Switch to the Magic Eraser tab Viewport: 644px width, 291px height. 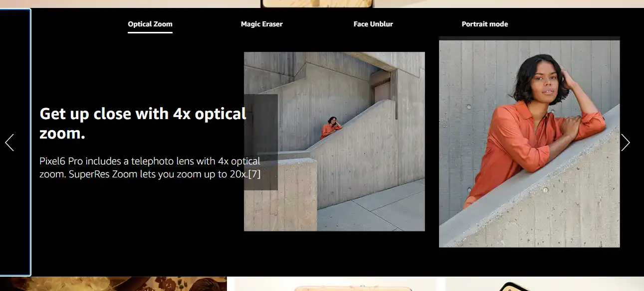click(x=262, y=24)
